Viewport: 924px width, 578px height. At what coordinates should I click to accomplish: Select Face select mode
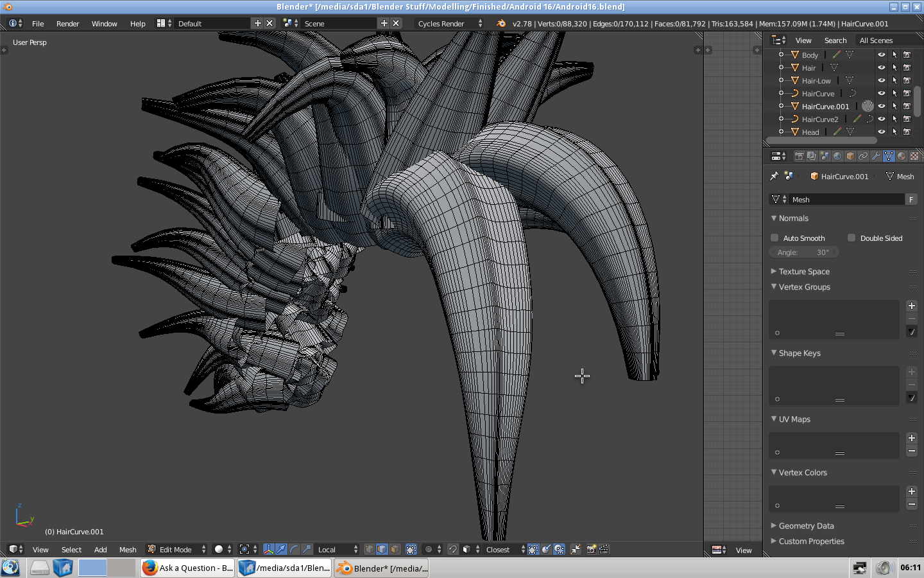tap(395, 549)
